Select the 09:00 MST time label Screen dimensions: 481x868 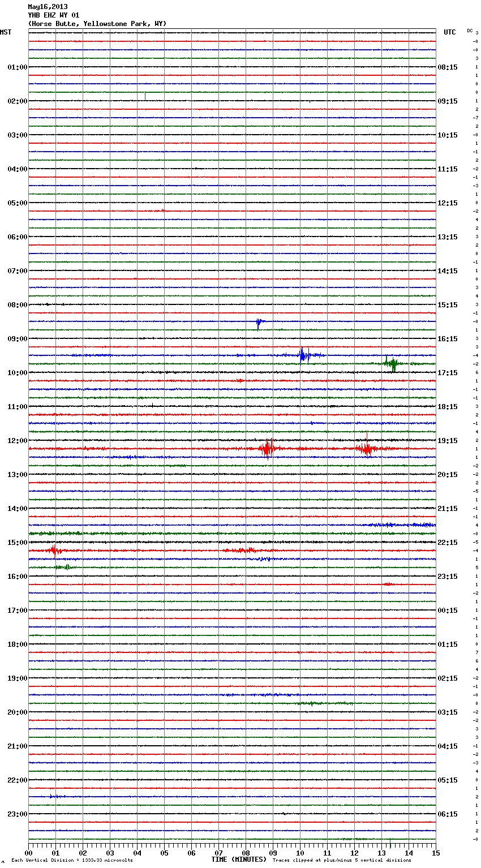point(18,339)
